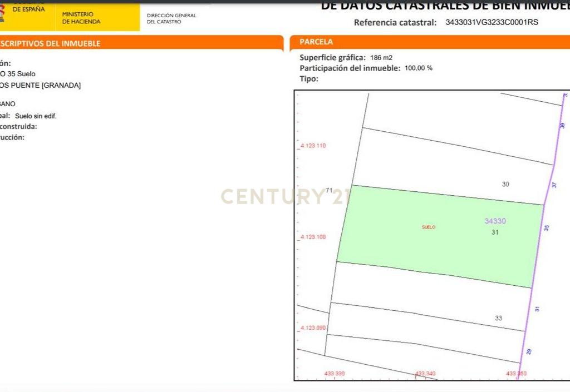This screenshot has height=392, width=570.
Task: Click parcel number 31 inside green plot
Action: (495, 232)
